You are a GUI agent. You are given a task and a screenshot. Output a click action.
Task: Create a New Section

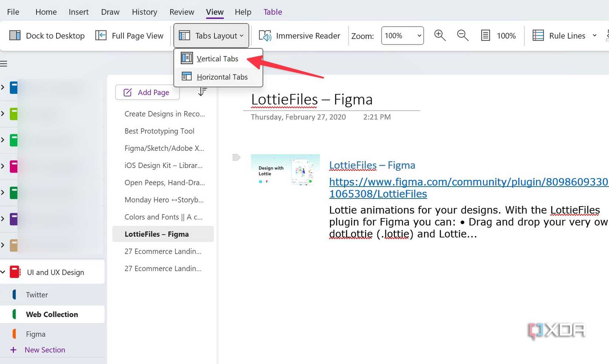44,350
